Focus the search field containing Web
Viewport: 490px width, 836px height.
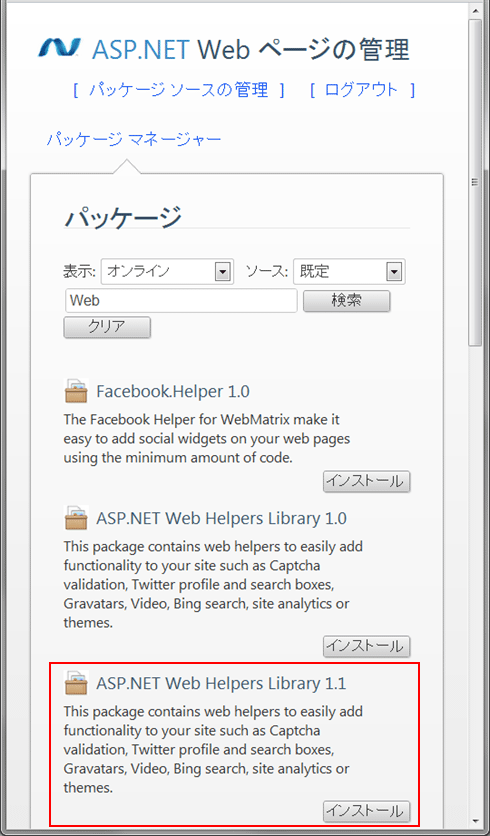pos(181,301)
